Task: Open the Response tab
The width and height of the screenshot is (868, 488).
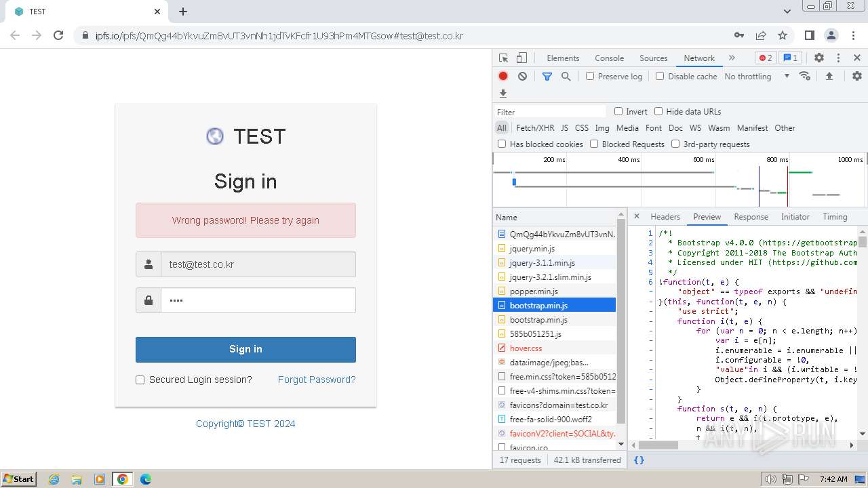Action: (x=751, y=217)
